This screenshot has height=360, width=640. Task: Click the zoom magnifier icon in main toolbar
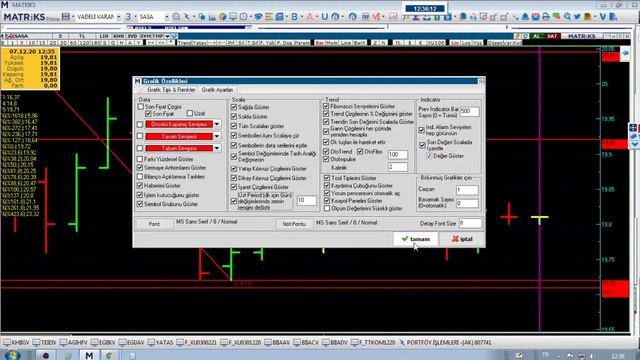point(176,17)
